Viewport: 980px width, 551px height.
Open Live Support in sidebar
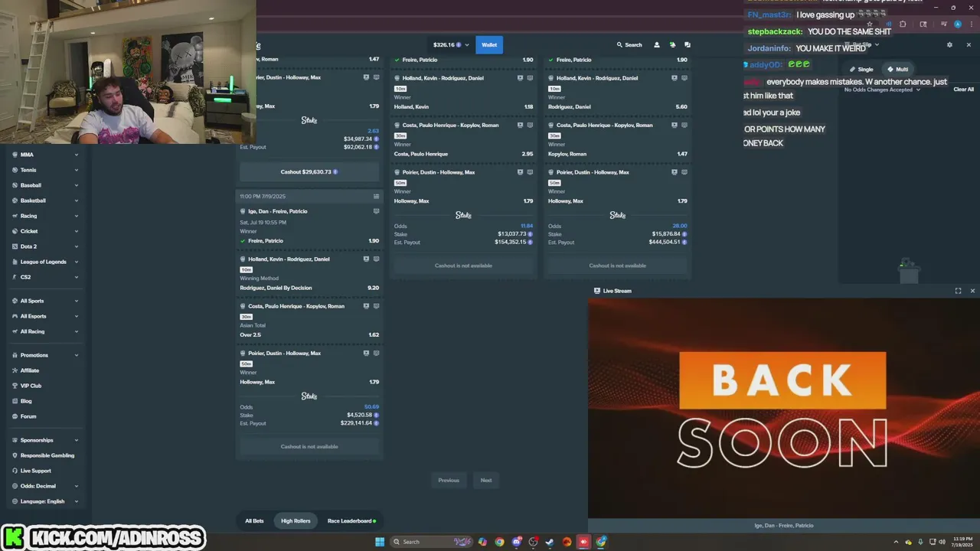tap(36, 471)
